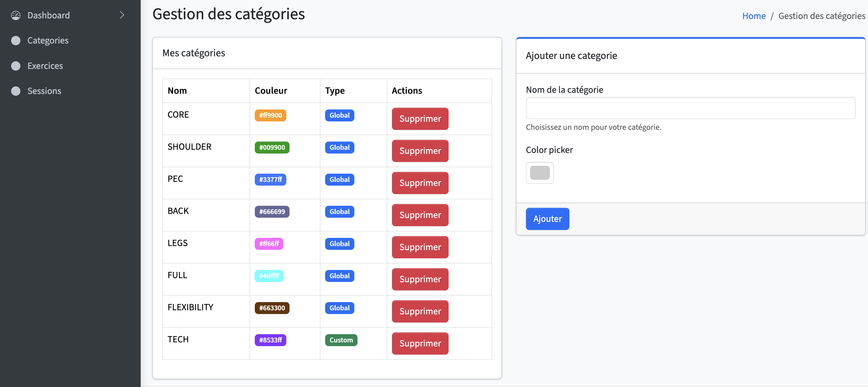The image size is (868, 387).
Task: Click the Dashboard speedometer icon
Action: [16, 15]
